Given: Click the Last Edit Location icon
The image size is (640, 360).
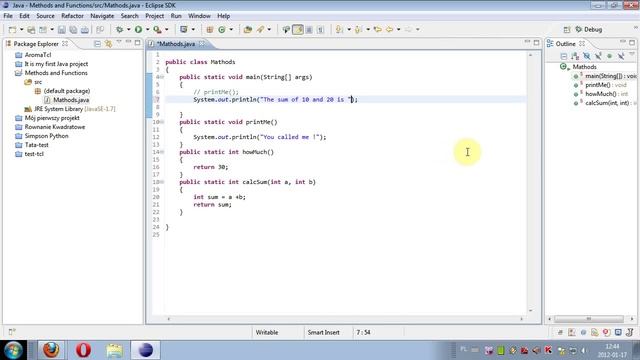Looking at the screenshot, I should pyautogui.click(x=378, y=29).
